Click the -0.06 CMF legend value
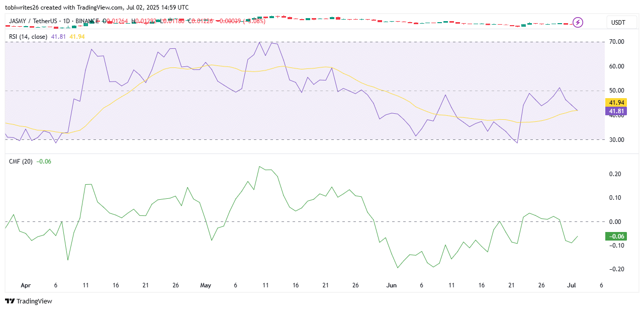This screenshot has width=644, height=310. pyautogui.click(x=44, y=162)
